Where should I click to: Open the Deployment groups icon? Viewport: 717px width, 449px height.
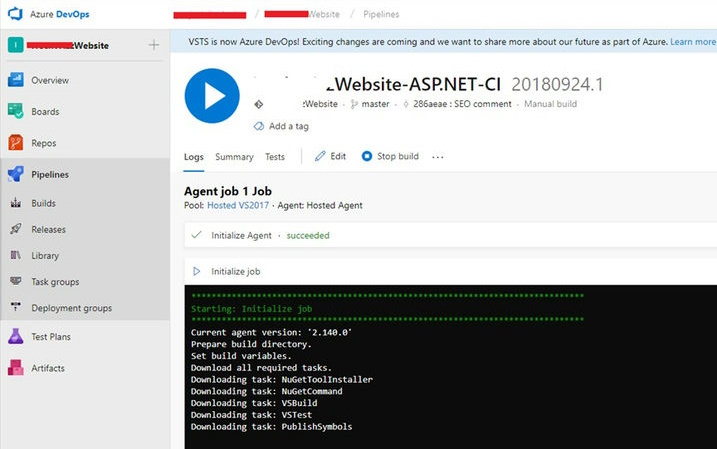(x=16, y=307)
